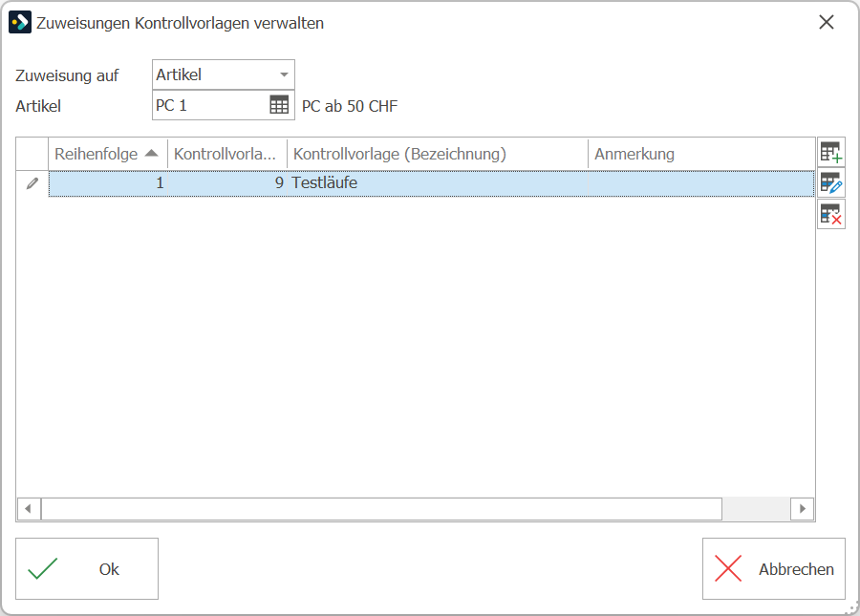
Task: Edit the selected assignment row
Action: point(831,183)
